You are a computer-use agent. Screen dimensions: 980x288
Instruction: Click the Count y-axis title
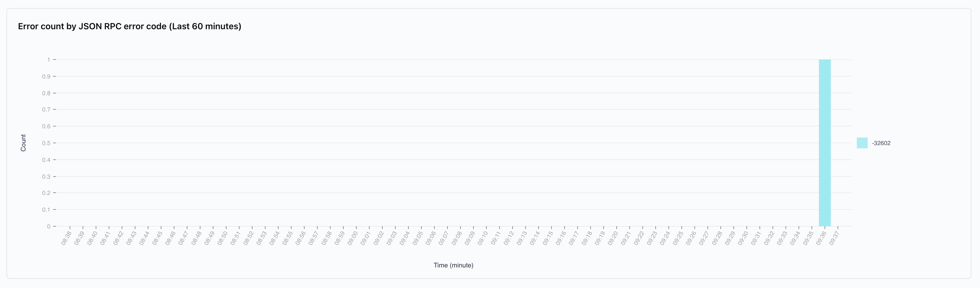23,143
